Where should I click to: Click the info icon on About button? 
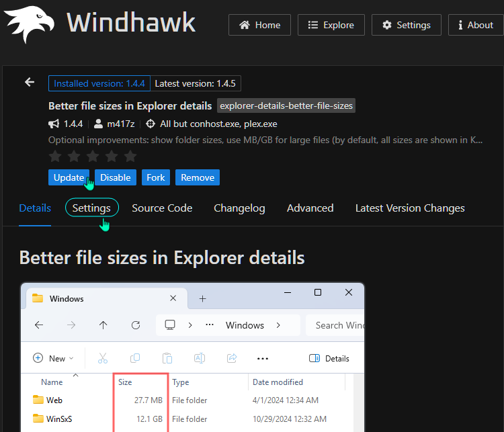pyautogui.click(x=460, y=25)
